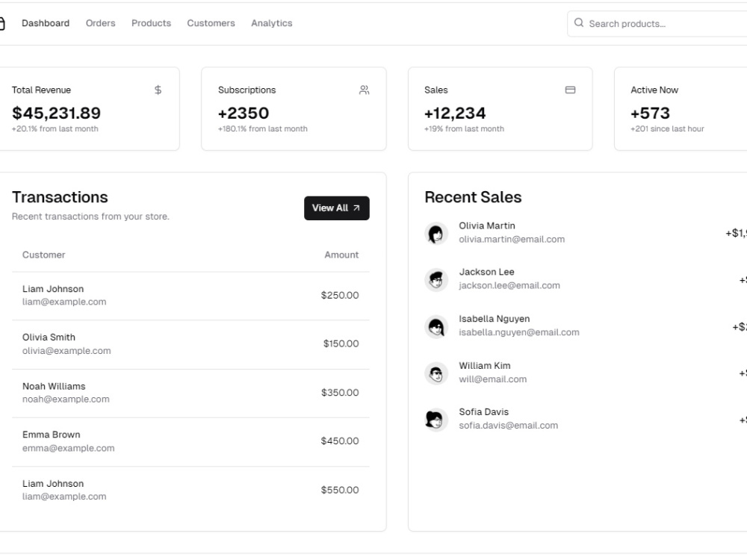Click the search magnifier icon
The image size is (747, 560).
(579, 22)
